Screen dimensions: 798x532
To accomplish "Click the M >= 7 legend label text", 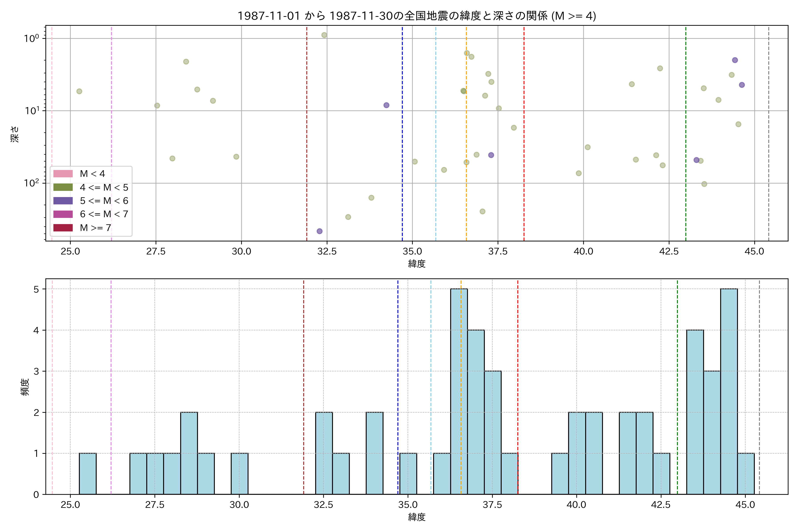I will click(x=95, y=228).
